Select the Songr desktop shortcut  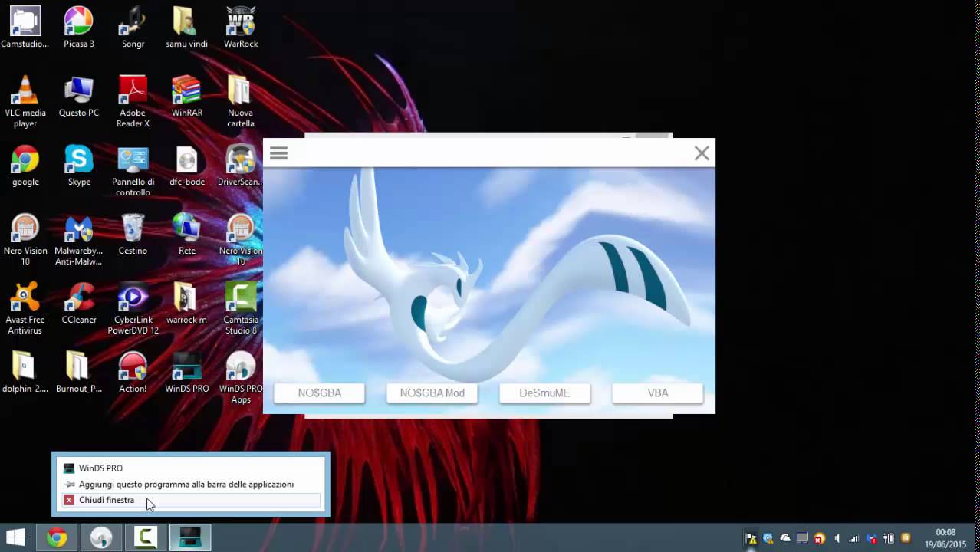(133, 28)
